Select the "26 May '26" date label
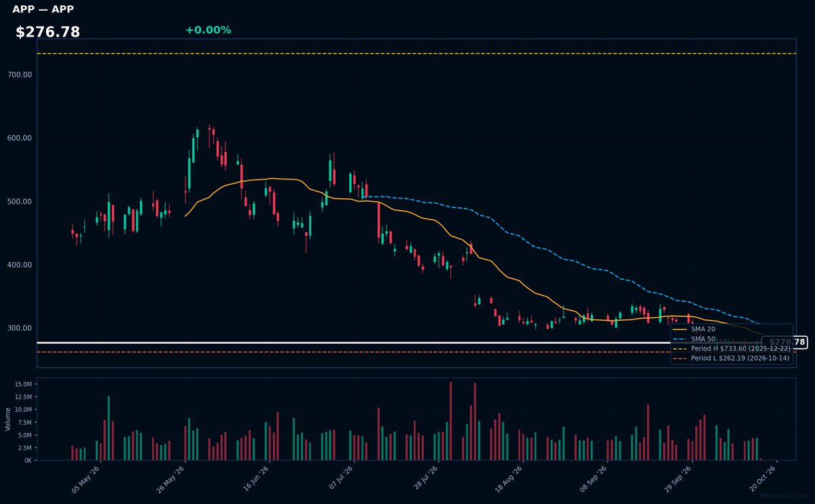Screen dimensions: 815x504 [x=170, y=480]
